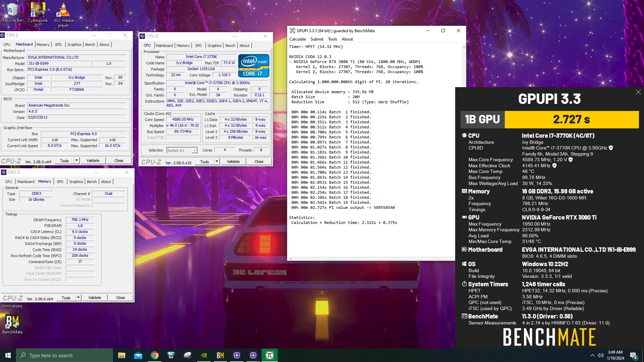Open File Explorer from taskbar
The height and width of the screenshot is (362, 644).
122,355
